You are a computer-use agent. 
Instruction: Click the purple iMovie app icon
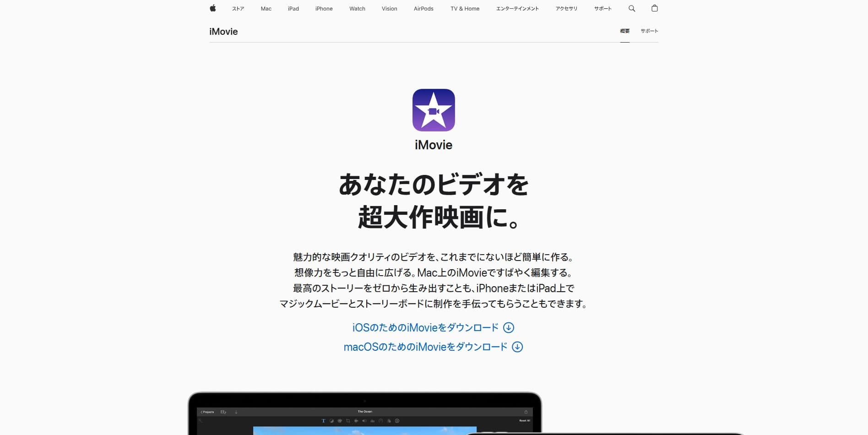[x=434, y=110]
